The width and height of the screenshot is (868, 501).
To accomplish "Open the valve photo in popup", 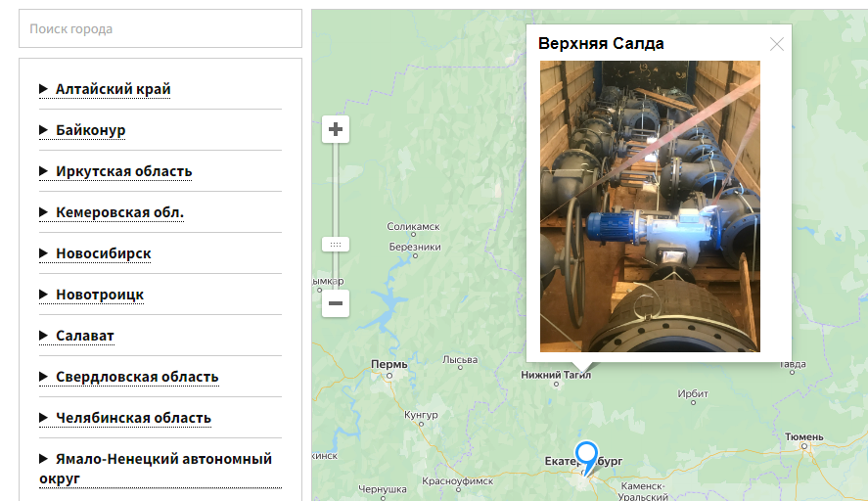I will pos(650,206).
